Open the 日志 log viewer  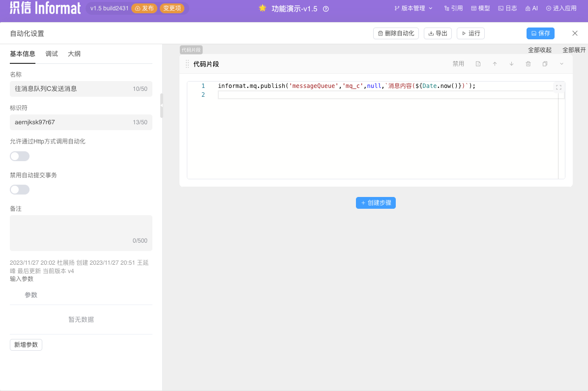click(507, 8)
